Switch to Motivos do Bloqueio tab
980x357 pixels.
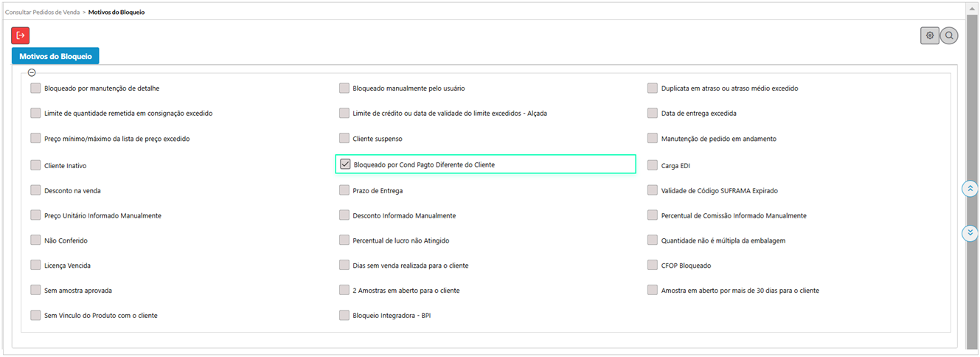(x=55, y=56)
